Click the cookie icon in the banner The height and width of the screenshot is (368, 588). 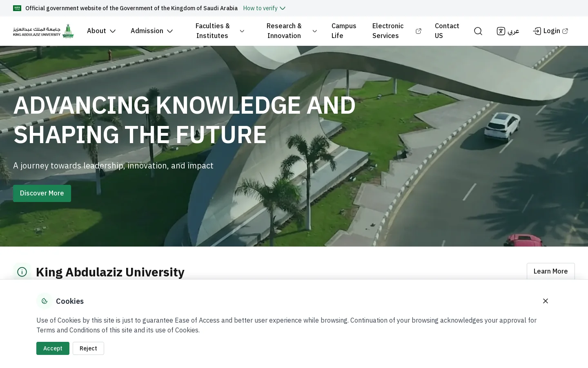(x=45, y=301)
